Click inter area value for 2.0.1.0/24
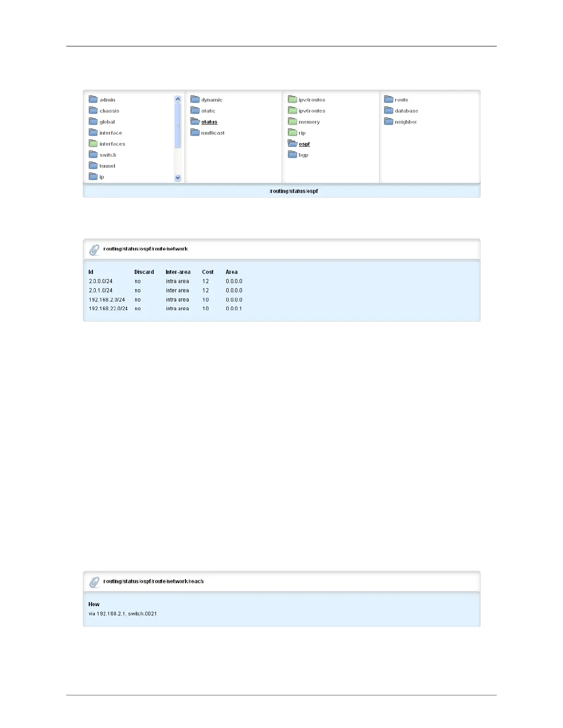The image size is (563, 728). pos(178,290)
